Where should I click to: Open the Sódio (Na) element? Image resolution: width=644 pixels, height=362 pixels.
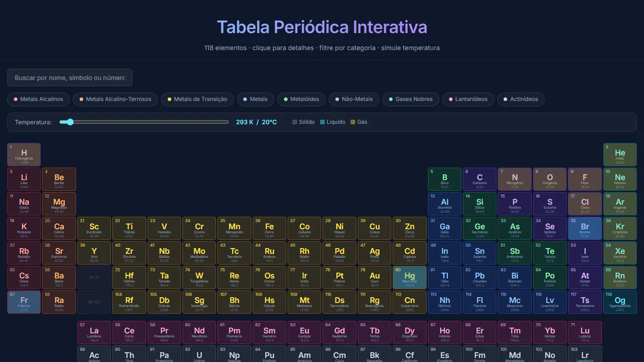24,204
